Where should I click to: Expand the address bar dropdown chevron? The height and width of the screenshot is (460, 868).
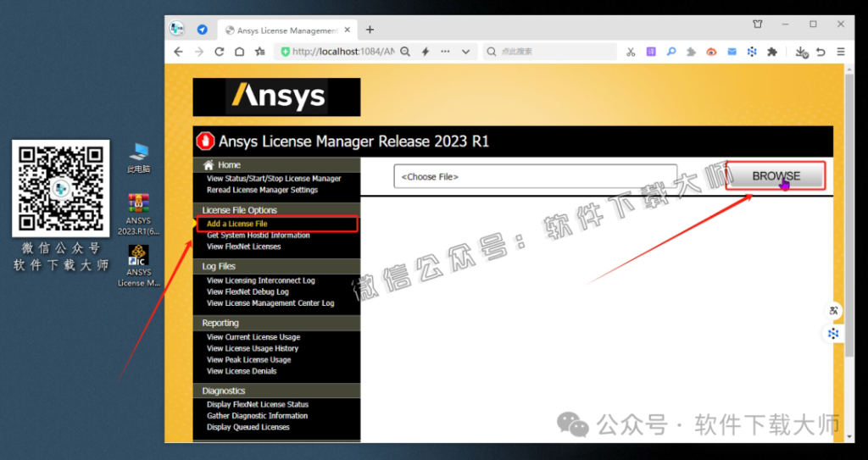coord(465,52)
